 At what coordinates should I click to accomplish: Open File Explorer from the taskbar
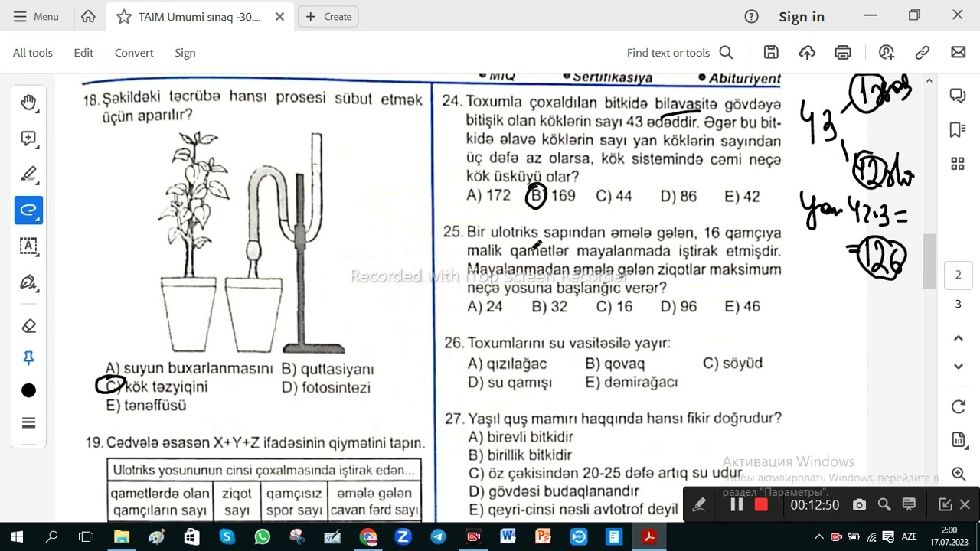pos(122,536)
